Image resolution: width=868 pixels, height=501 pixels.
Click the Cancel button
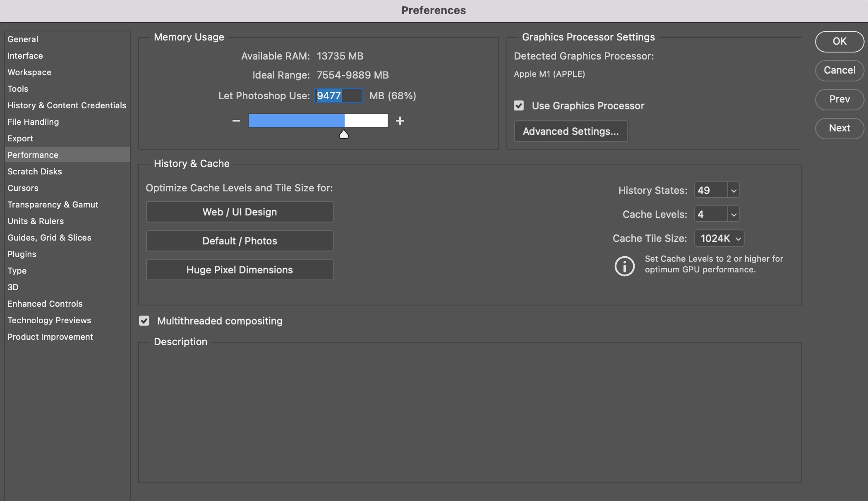(x=839, y=70)
